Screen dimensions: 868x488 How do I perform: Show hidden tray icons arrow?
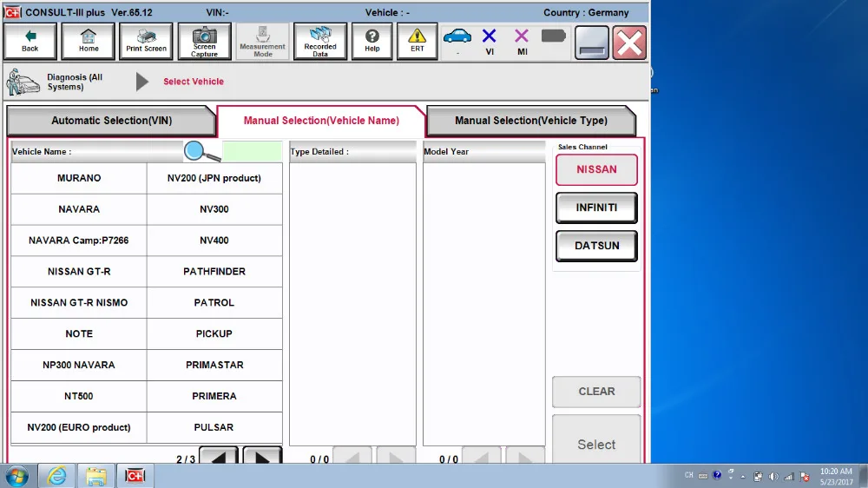[x=743, y=476]
